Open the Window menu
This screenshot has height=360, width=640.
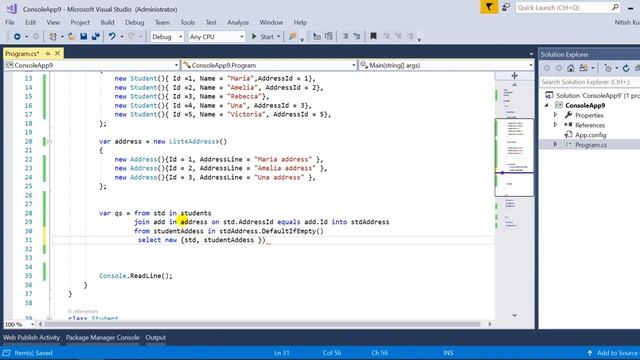click(271, 22)
